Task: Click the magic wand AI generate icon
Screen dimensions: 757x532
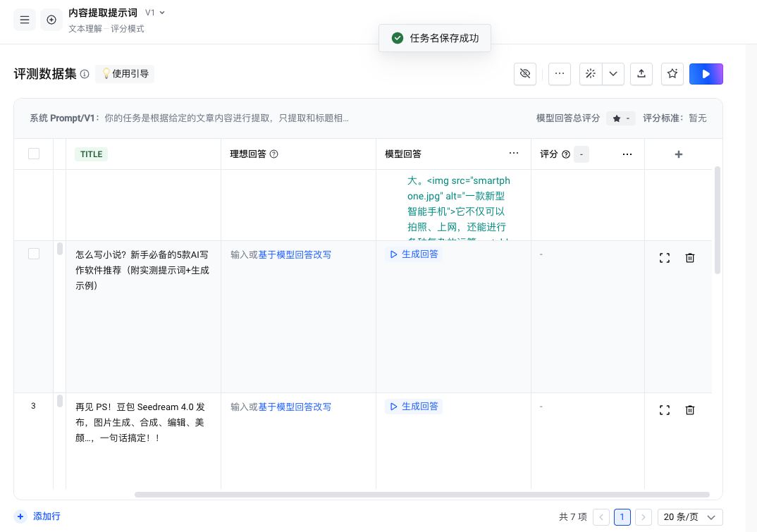Action: click(591, 74)
